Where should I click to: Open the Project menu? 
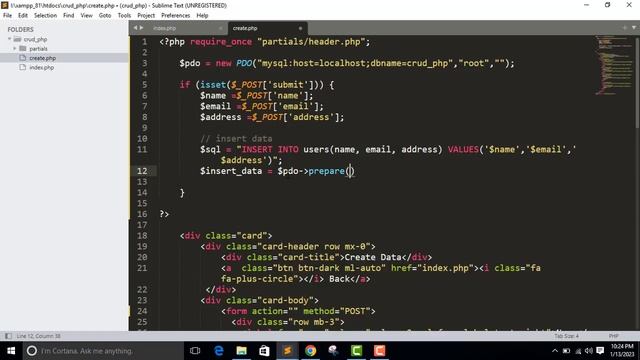click(x=146, y=16)
